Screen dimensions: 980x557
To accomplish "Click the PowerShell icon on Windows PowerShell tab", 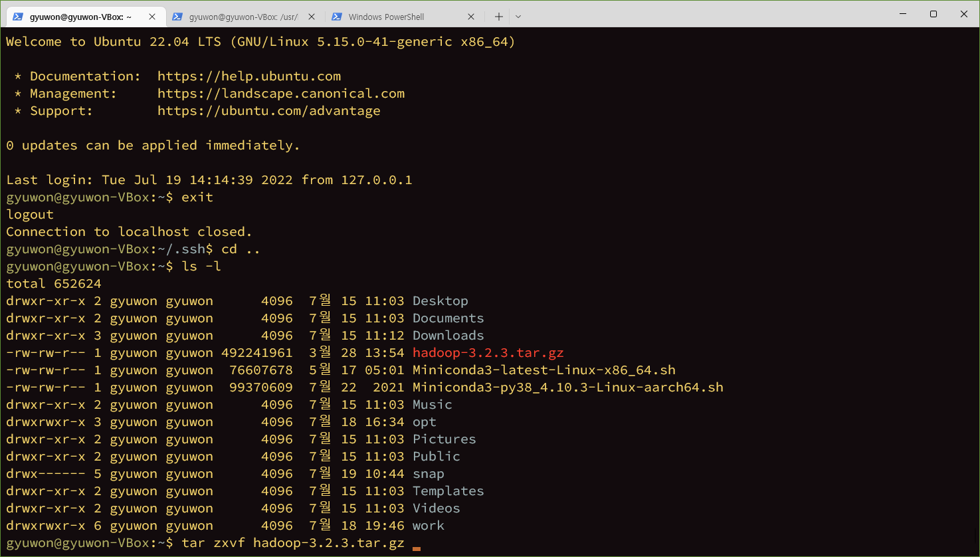I will (337, 17).
